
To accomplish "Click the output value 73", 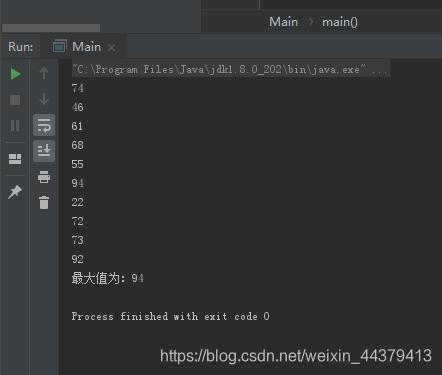I will (77, 240).
